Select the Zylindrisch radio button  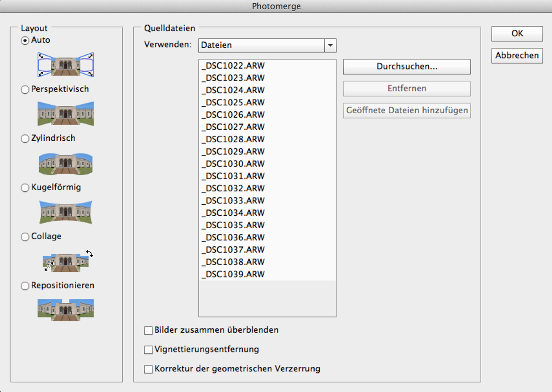pos(25,138)
